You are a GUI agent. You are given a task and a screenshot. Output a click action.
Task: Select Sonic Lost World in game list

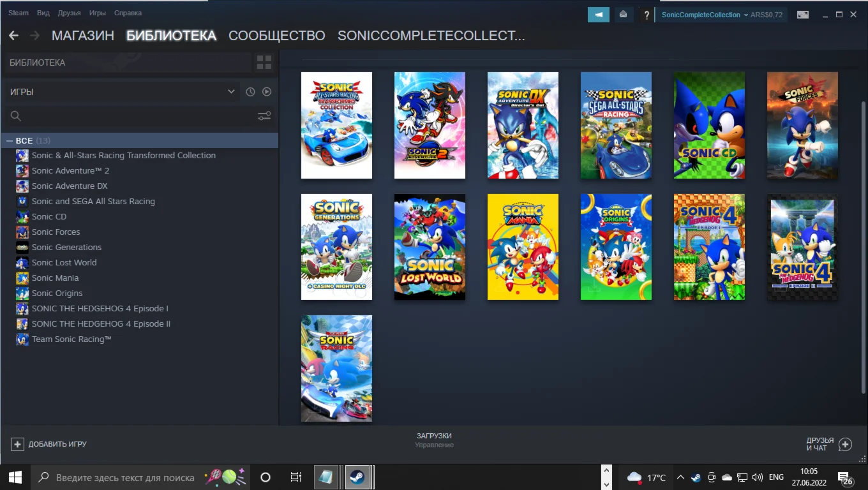click(64, 262)
